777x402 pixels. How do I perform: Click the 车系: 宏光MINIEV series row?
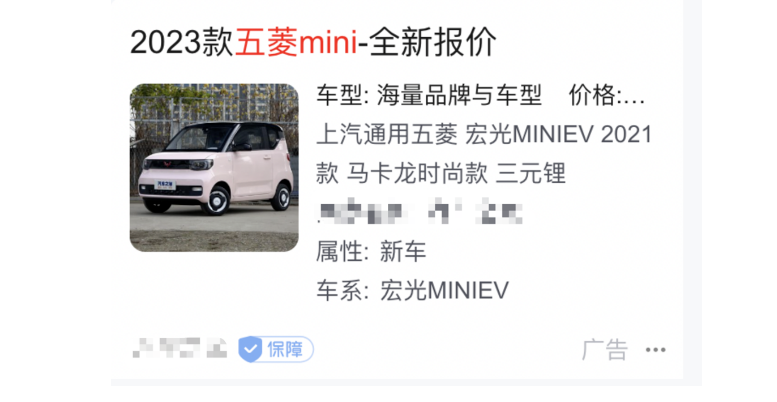(x=412, y=290)
